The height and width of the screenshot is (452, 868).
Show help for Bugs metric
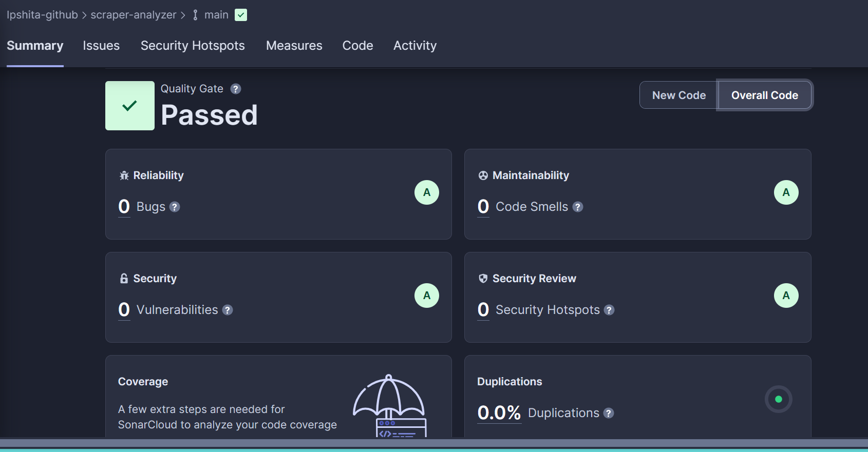point(175,207)
